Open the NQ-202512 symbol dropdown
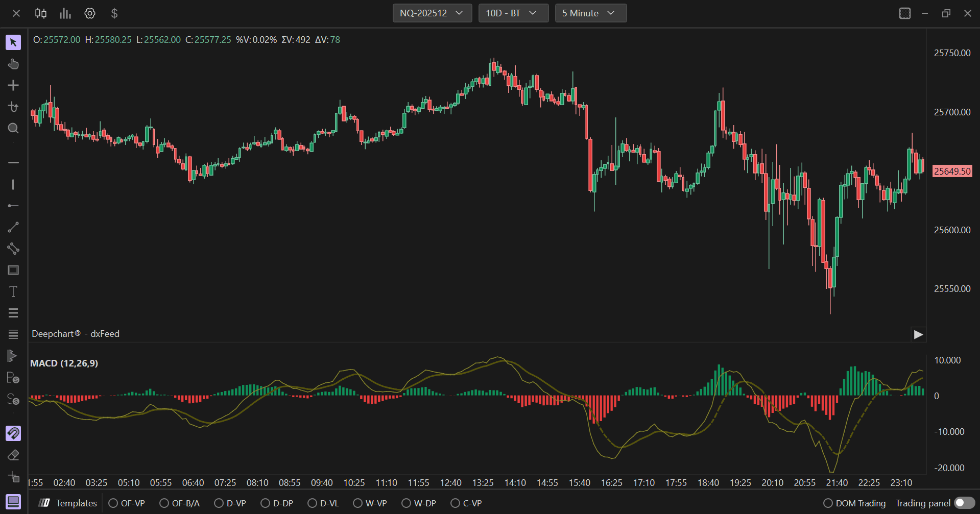This screenshot has width=980, height=514. click(x=432, y=13)
